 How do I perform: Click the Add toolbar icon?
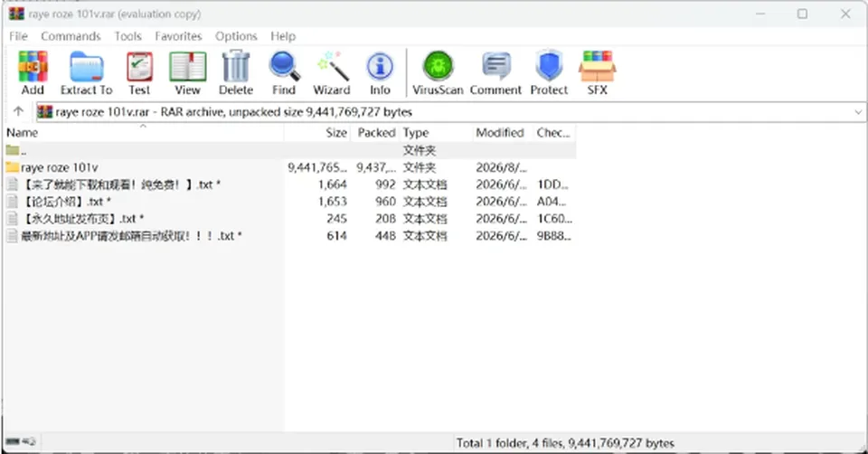point(33,73)
